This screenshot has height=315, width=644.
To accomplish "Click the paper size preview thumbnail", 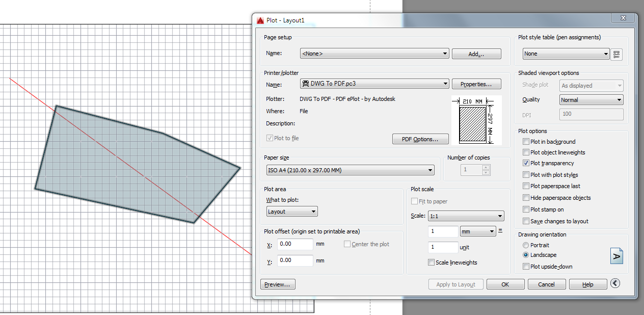I will pos(476,120).
